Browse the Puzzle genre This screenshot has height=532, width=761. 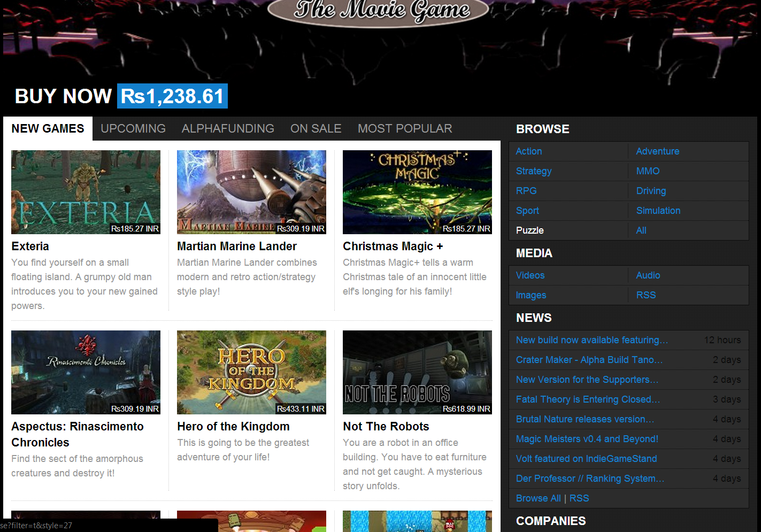click(530, 230)
